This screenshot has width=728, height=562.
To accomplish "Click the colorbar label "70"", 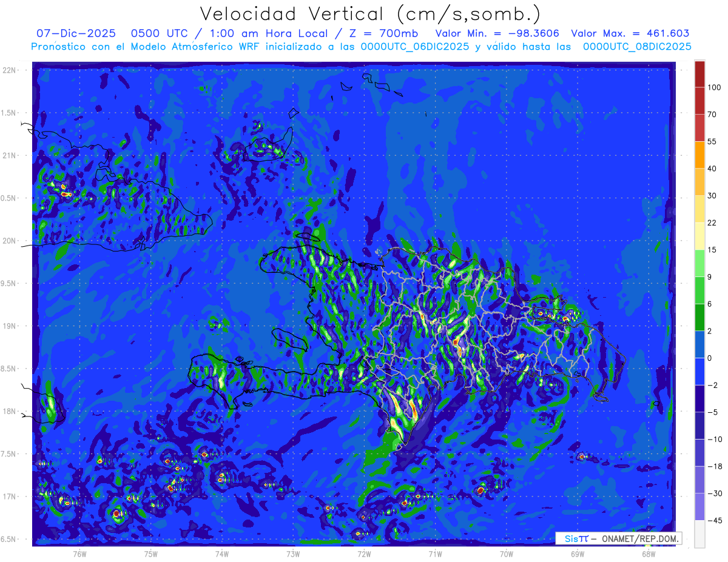I will tap(712, 115).
